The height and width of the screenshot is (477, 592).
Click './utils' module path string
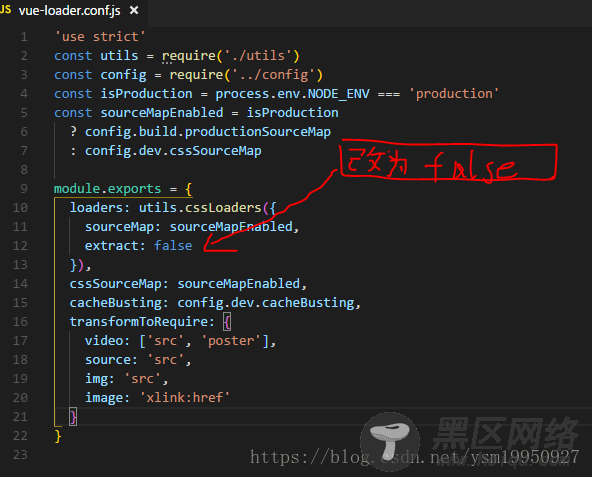(x=258, y=56)
